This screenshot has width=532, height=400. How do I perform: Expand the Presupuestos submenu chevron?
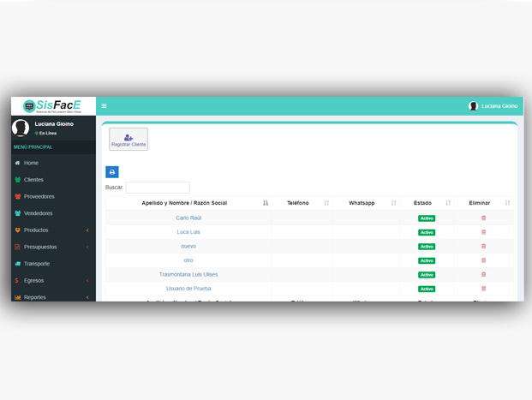pos(87,247)
